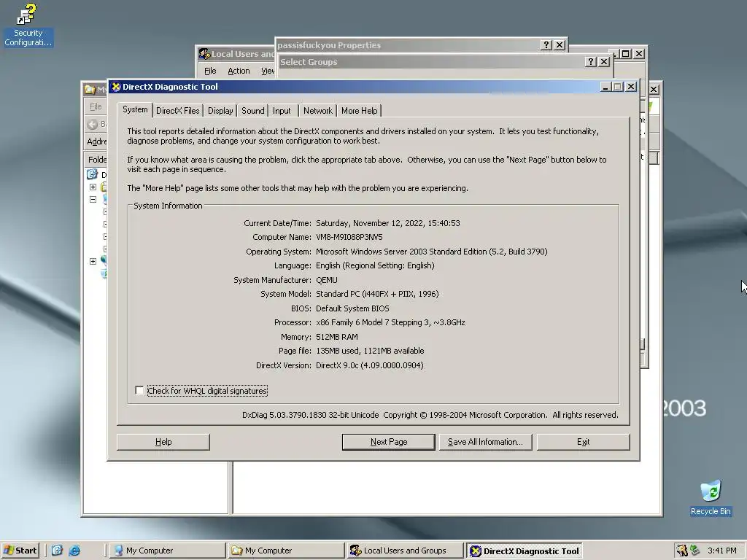Viewport: 747px width, 560px height.
Task: Switch to the Input tab
Action: click(282, 111)
